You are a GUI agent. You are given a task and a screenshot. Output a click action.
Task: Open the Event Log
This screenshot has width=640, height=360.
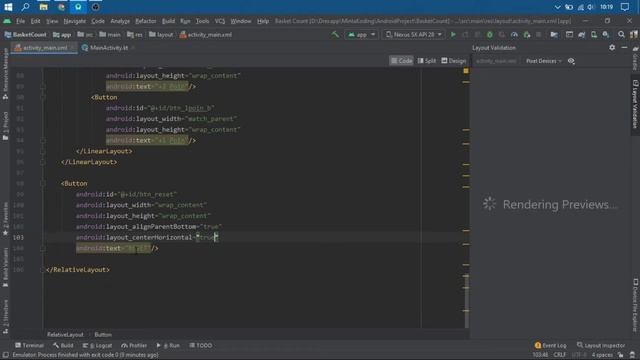click(550, 345)
